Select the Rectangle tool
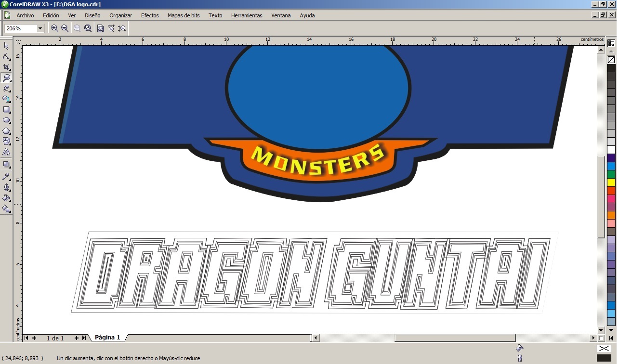The image size is (619, 364). coord(6,109)
